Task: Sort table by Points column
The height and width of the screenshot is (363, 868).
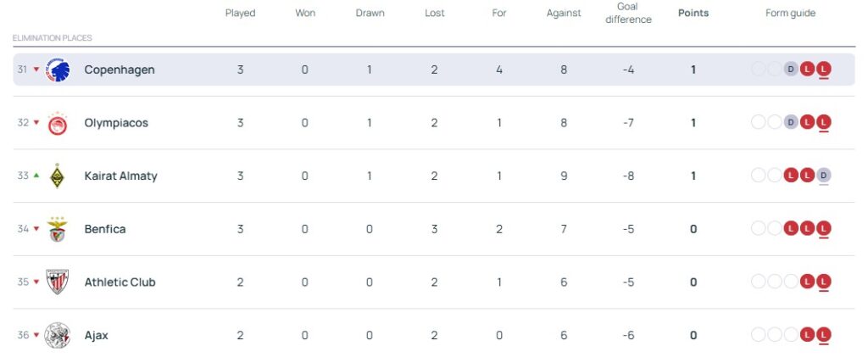Action: pos(693,13)
